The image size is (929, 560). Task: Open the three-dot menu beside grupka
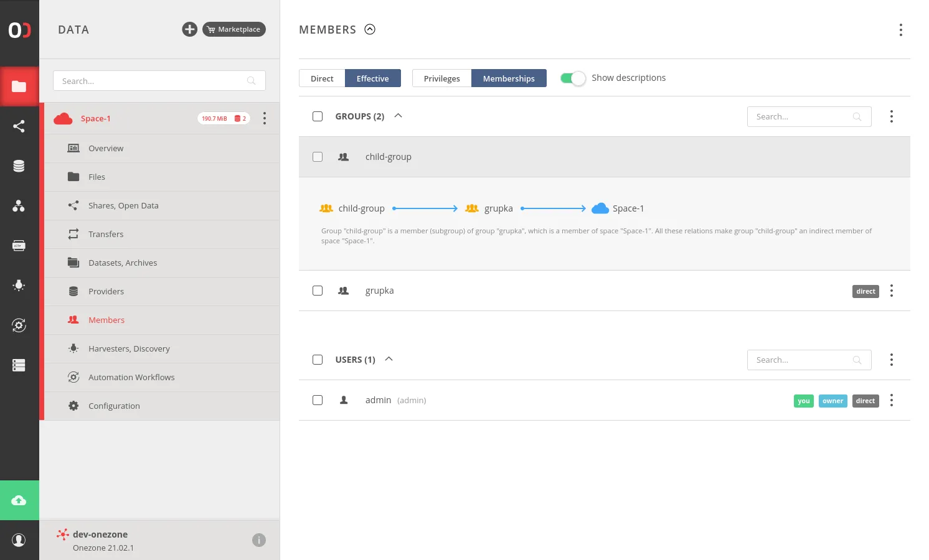(892, 291)
